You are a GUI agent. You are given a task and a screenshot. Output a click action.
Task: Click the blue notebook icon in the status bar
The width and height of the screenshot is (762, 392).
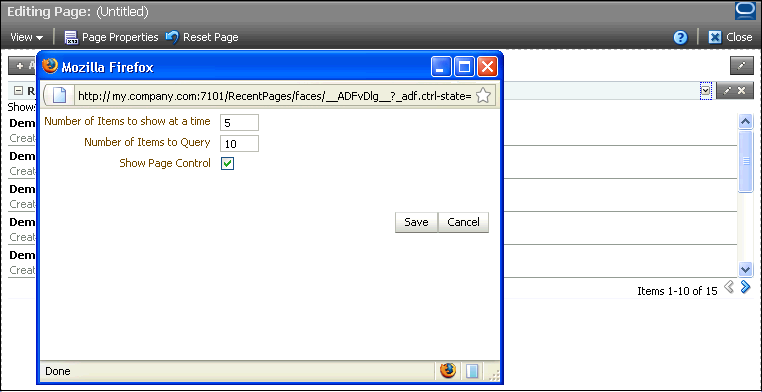[472, 371]
